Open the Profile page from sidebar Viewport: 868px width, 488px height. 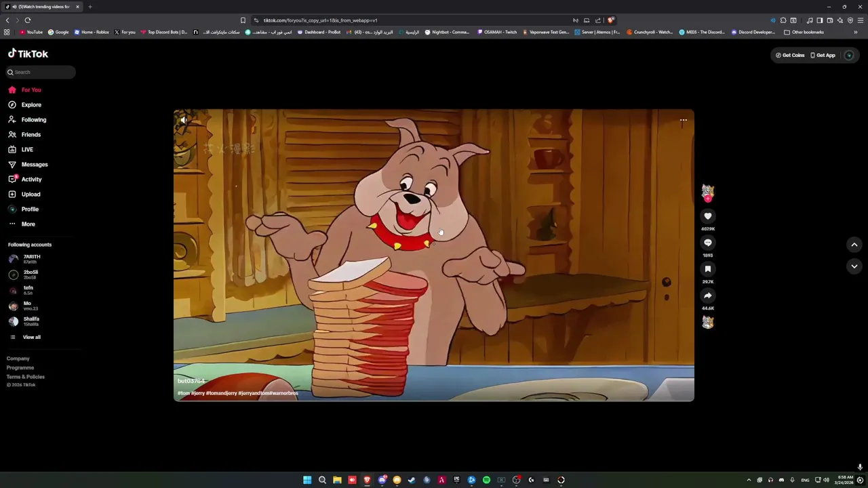pyautogui.click(x=24, y=209)
